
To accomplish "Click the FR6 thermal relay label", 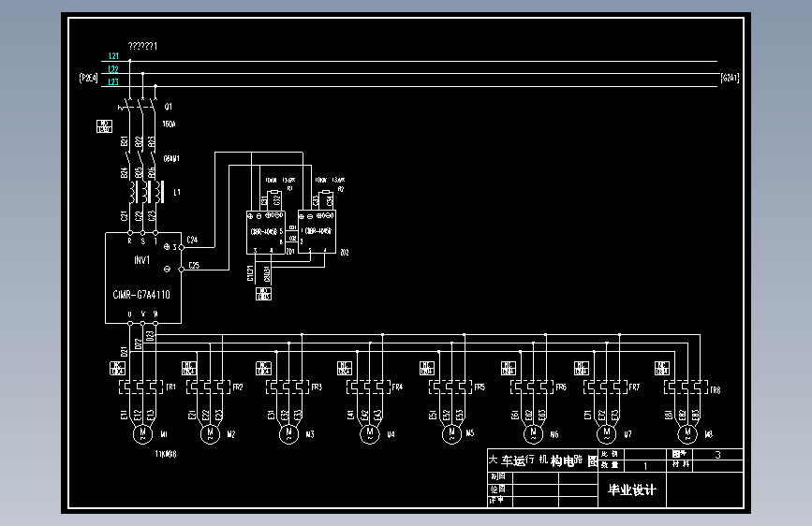I will tap(561, 387).
